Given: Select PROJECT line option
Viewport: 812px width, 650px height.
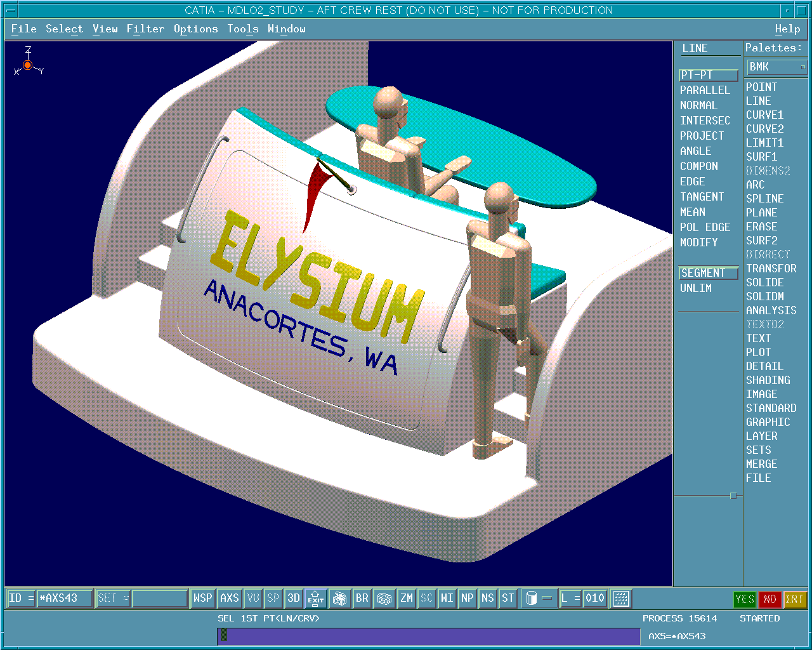Looking at the screenshot, I should click(x=702, y=136).
